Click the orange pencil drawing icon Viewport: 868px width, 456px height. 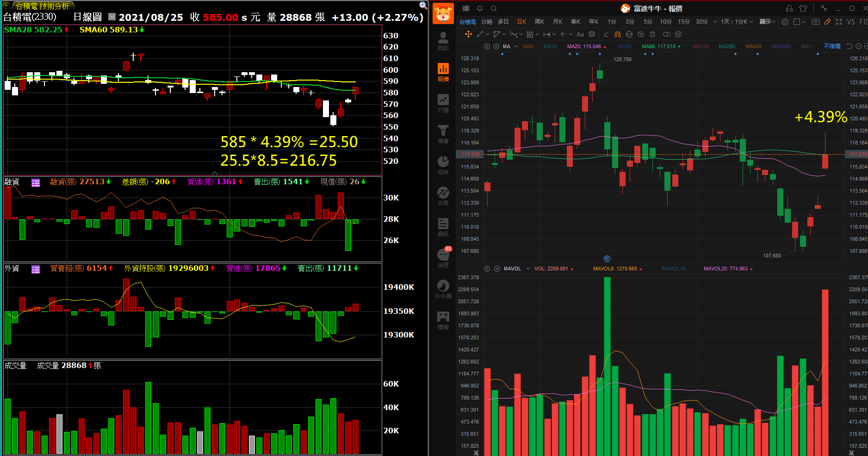827,22
